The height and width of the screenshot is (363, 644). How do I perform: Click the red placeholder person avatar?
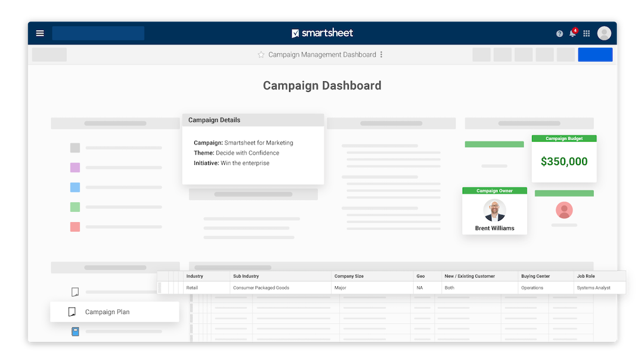(x=564, y=210)
